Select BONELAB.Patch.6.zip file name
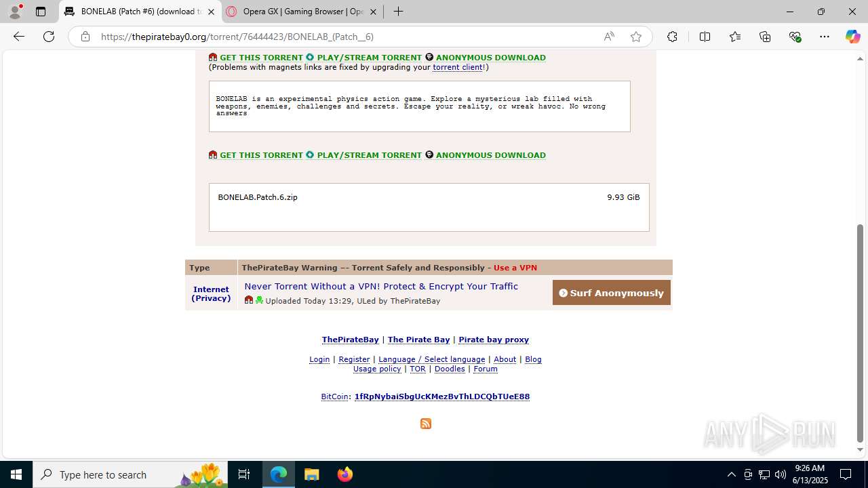Viewport: 868px width, 488px height. pos(258,197)
